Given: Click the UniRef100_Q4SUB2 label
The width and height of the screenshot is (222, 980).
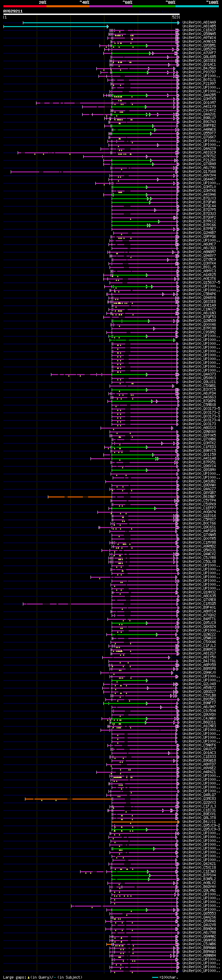Looking at the screenshot, I should coord(199,481).
